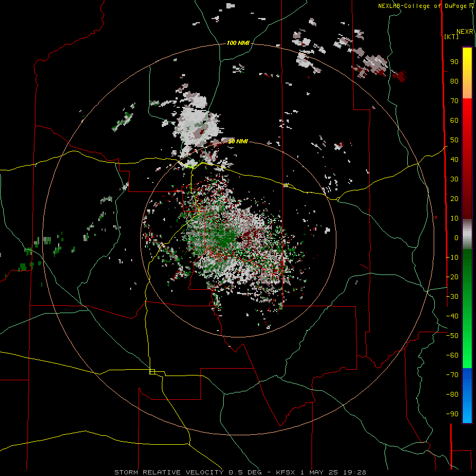
Task: Click the -50 scale value
Action: (x=452, y=336)
